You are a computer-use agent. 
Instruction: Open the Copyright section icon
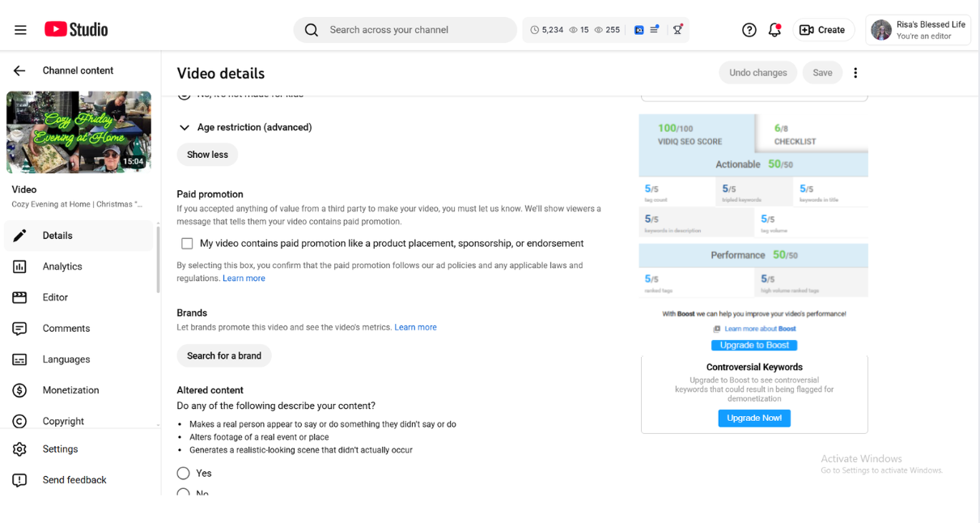(x=20, y=421)
